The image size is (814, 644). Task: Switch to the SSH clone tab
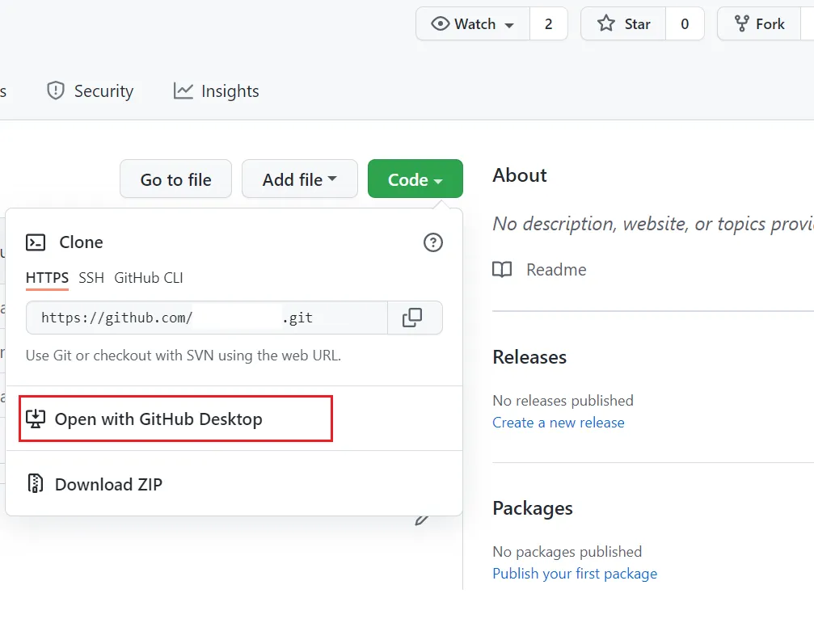coord(91,278)
